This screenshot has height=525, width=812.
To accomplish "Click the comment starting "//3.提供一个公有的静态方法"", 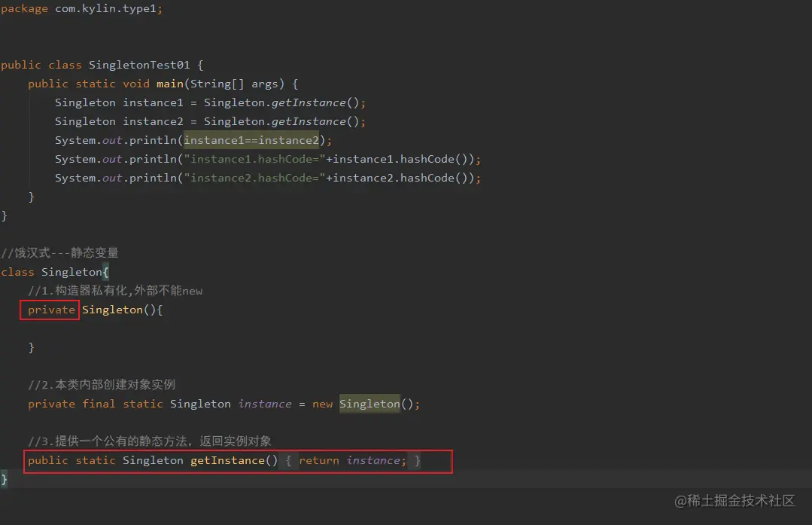I will 150,441.
